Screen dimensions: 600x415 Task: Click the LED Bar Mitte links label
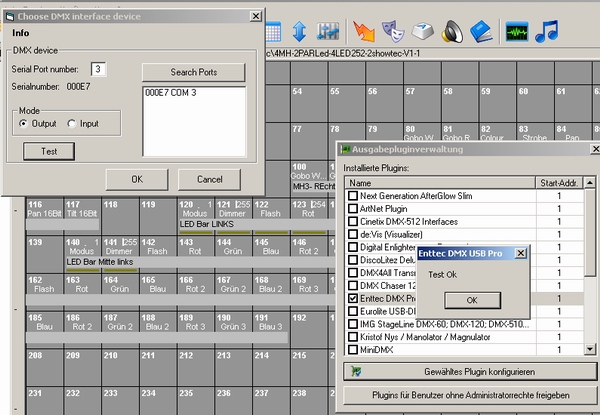pyautogui.click(x=100, y=262)
